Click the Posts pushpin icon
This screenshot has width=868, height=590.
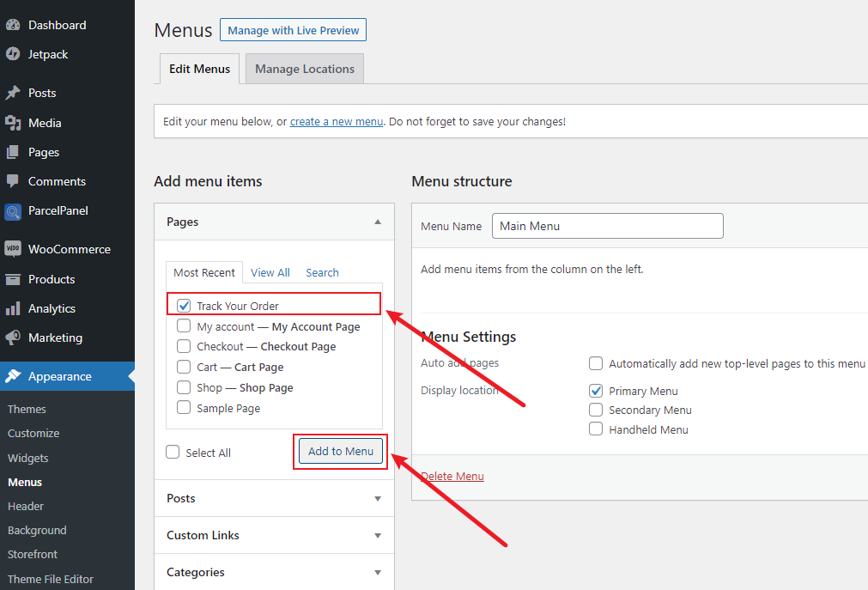[13, 93]
